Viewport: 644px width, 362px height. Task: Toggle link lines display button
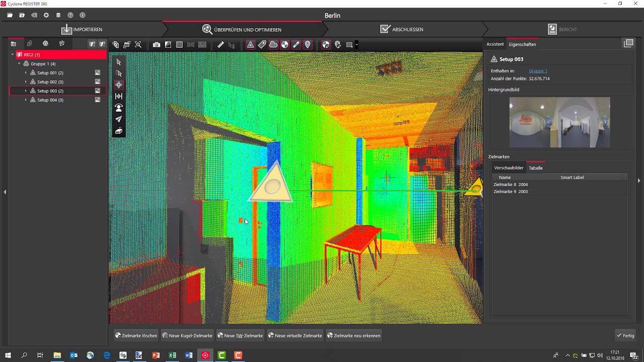coord(296,45)
